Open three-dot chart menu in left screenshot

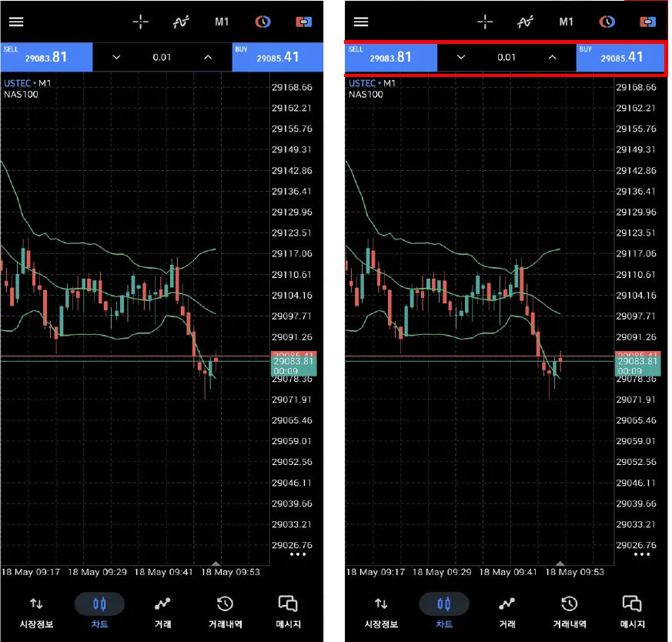[297, 554]
